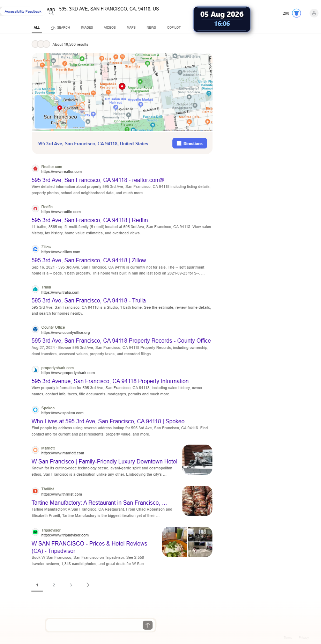Select the ALL tab
Viewport: 321px width, 644px height.
[37, 28]
